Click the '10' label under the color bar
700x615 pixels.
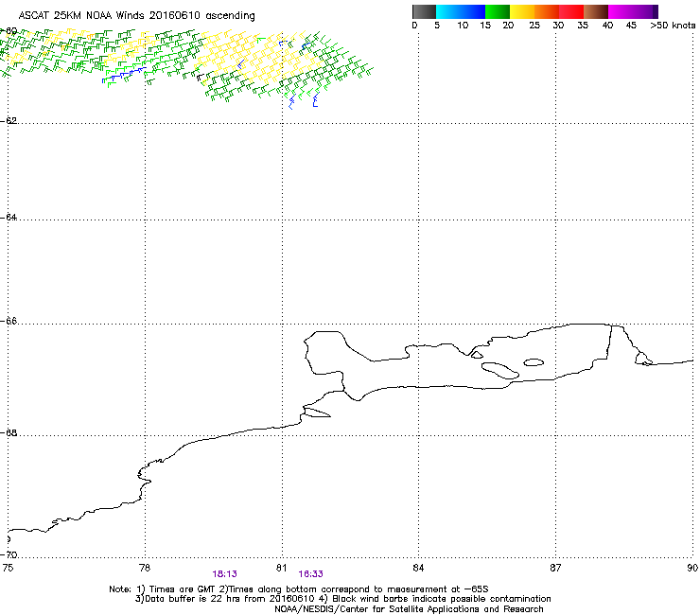click(x=463, y=26)
